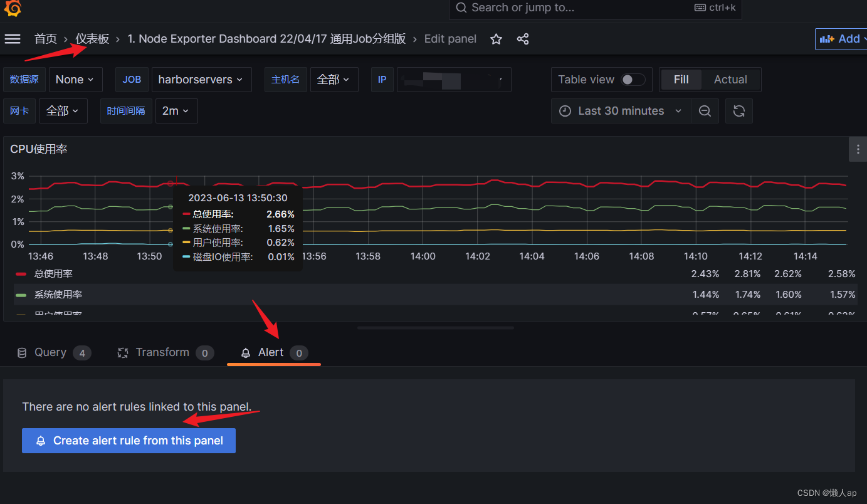This screenshot has height=504, width=867.
Task: Open the 时间间隔 2m dropdown
Action: tap(176, 111)
